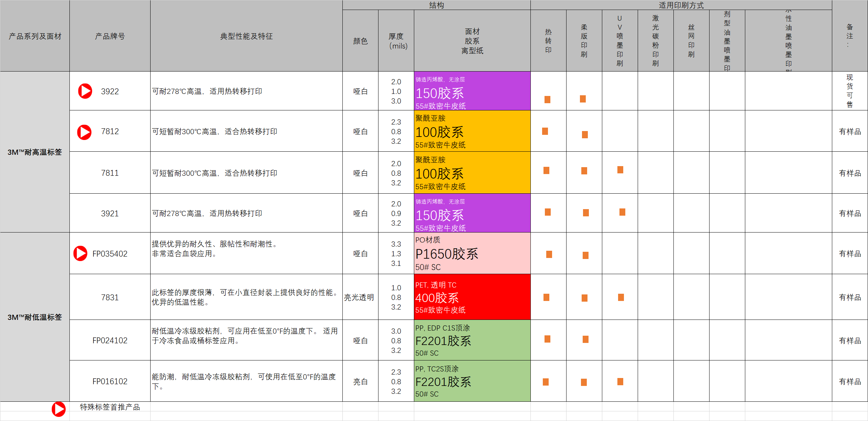868x421 pixels.
Task: Select the green F2201胶系 cell in row FP024102
Action: coord(472,340)
